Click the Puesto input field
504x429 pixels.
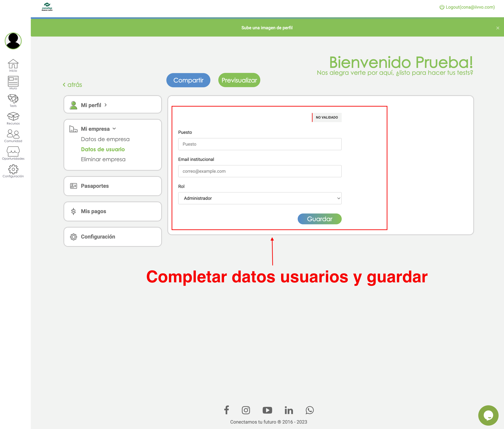tap(260, 144)
